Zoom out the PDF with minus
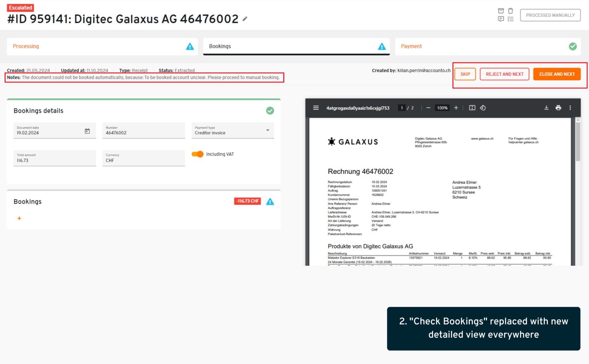Screen dimensions: 589x364 428,108
